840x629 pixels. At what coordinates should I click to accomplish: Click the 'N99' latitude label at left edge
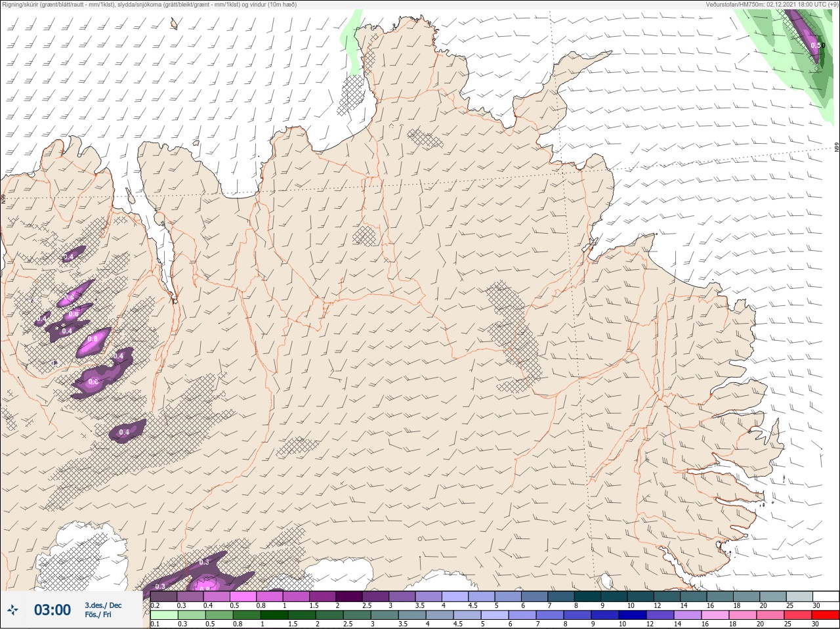(x=3, y=198)
